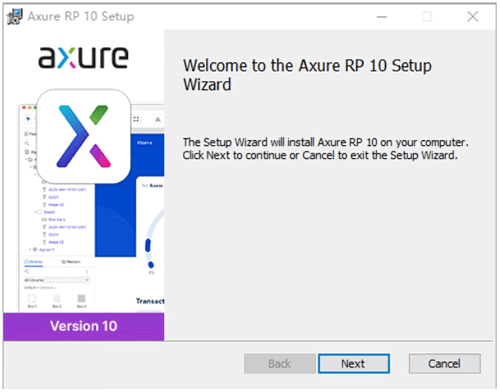Cancel the Axure RP 10 setup
Image resolution: width=500 pixels, height=392 pixels.
[x=445, y=363]
